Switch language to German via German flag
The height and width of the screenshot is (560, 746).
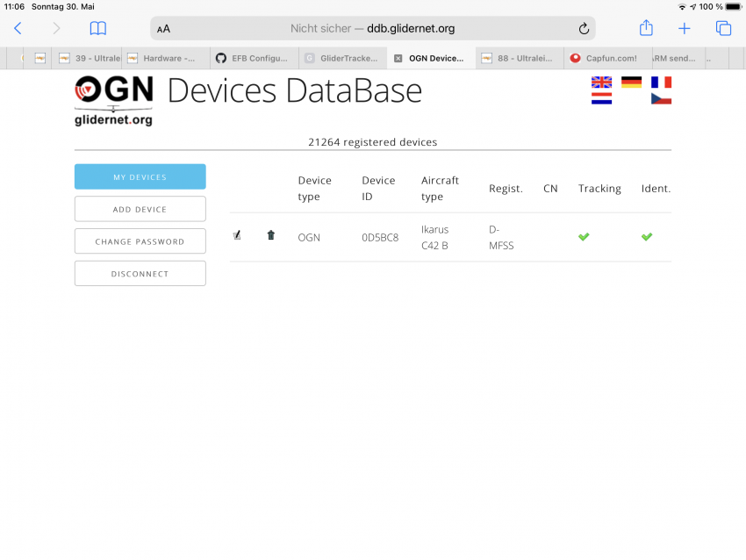click(x=631, y=83)
